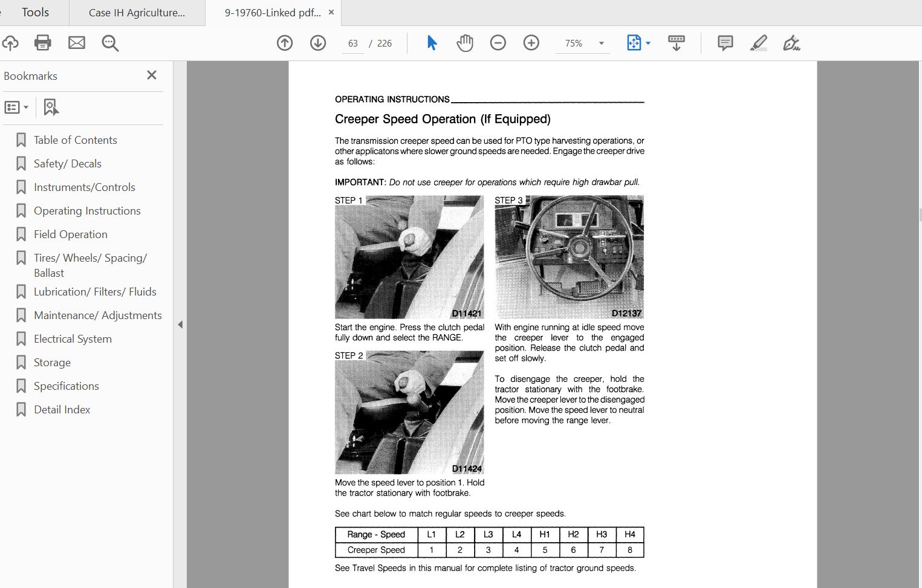Image resolution: width=922 pixels, height=588 pixels.
Task: Click the 'Creeper Speed' table cell
Action: pyautogui.click(x=376, y=550)
